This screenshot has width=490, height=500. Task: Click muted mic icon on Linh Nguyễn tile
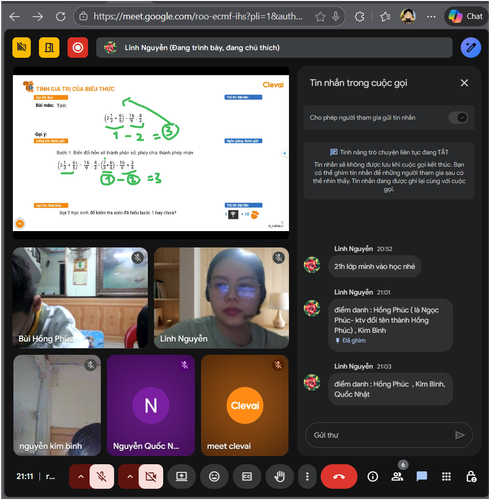(279, 258)
